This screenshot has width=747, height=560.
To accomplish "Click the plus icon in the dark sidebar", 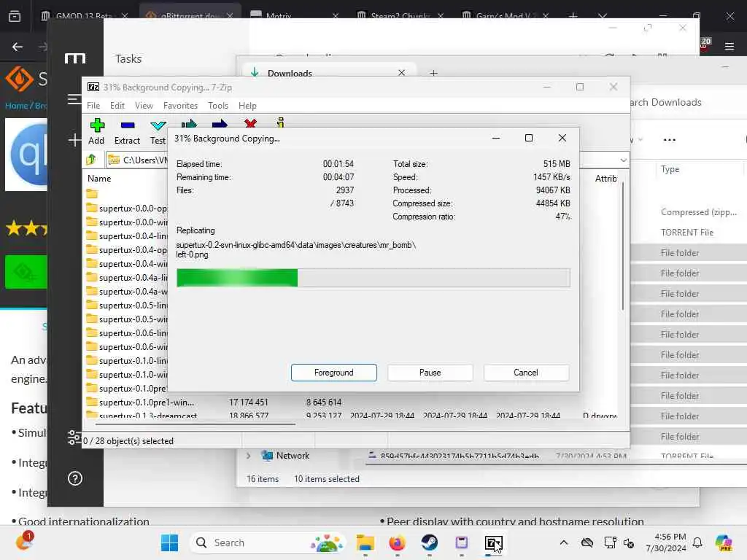I will pyautogui.click(x=74, y=140).
